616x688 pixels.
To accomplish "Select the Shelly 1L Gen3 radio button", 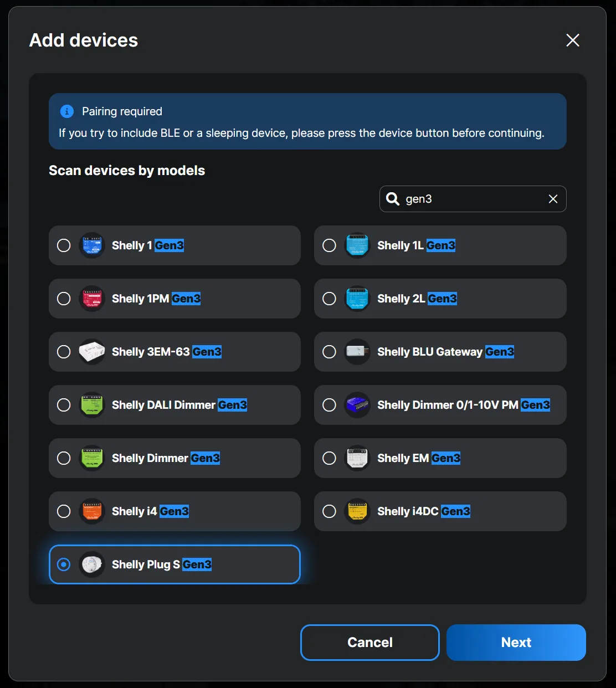I will point(329,245).
